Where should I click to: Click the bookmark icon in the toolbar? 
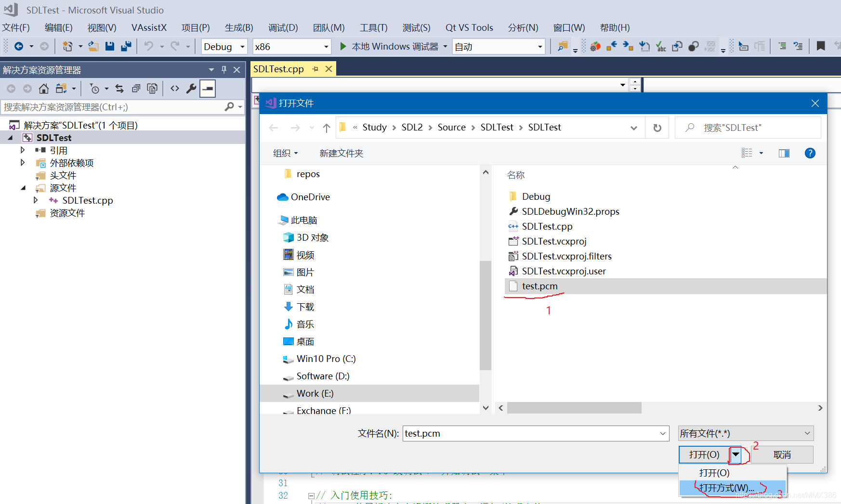(821, 46)
